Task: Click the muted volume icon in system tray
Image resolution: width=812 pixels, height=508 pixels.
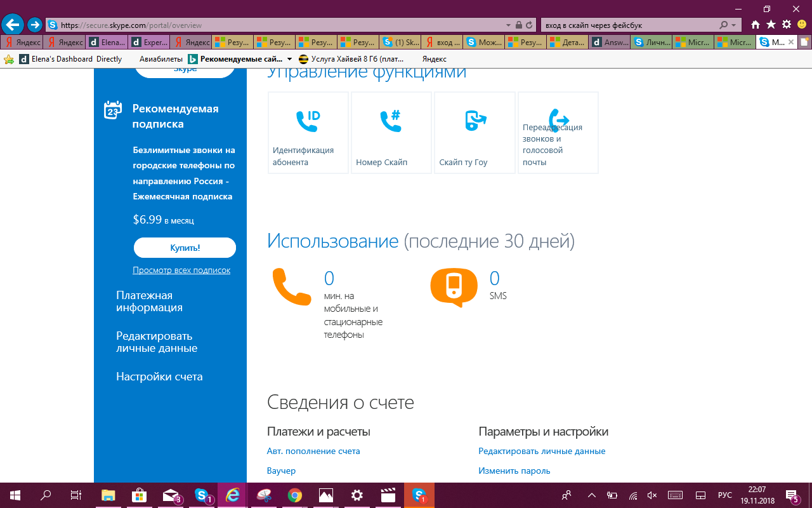Action: coord(652,495)
